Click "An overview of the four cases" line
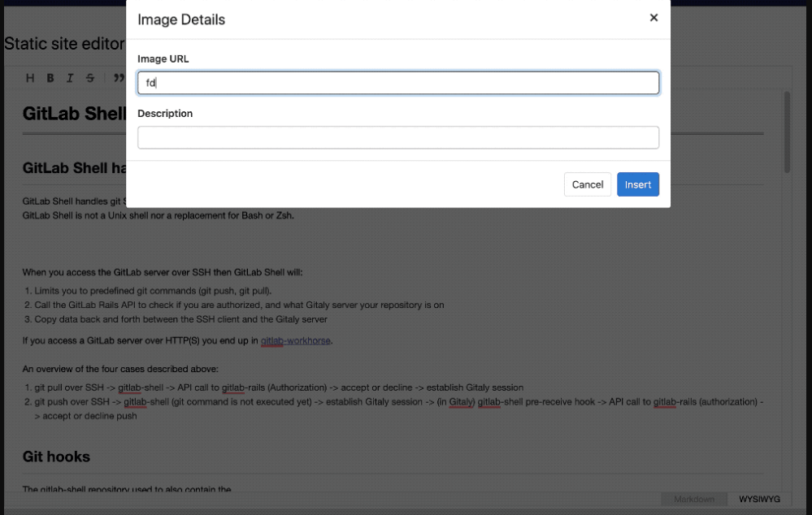The width and height of the screenshot is (812, 515). point(120,369)
